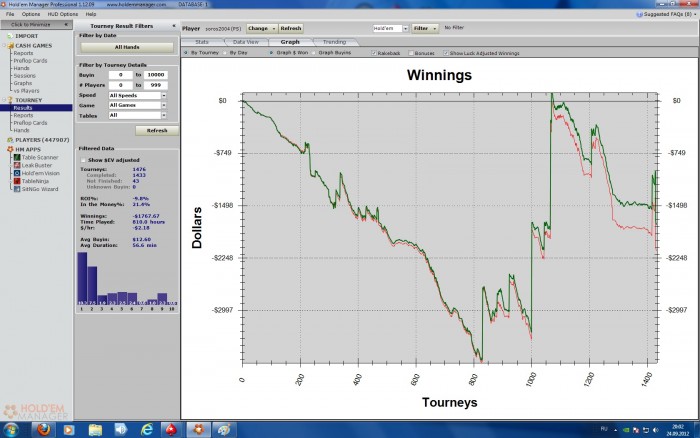700x438 pixels.
Task: Select Graph Buyins radio button
Action: 313,53
